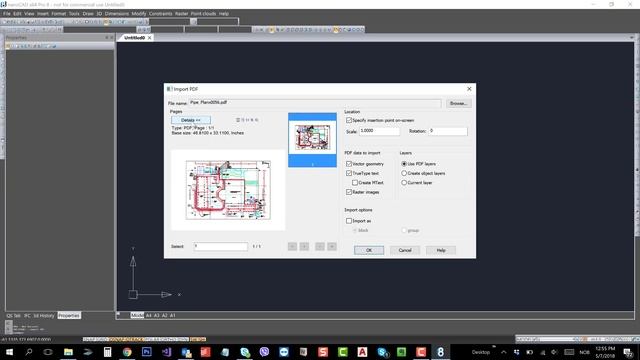Open the Insert menu

pyautogui.click(x=43, y=13)
